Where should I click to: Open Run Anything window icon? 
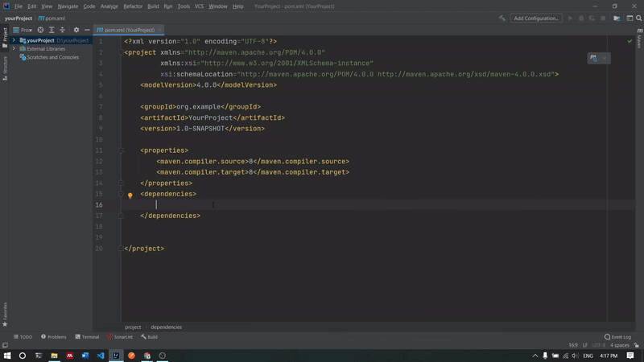pyautogui.click(x=630, y=18)
